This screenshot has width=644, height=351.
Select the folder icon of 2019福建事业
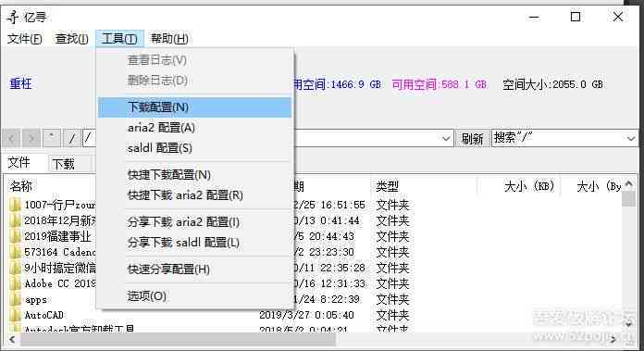click(x=15, y=236)
